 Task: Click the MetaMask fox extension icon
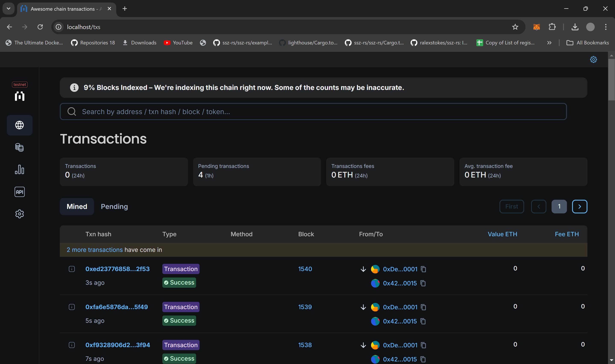point(536,27)
